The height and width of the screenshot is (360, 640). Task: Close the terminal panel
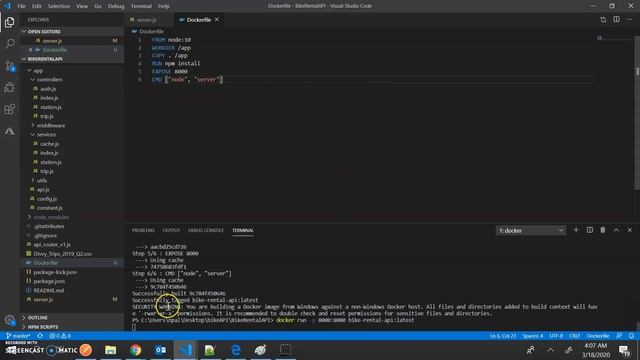[x=629, y=230]
